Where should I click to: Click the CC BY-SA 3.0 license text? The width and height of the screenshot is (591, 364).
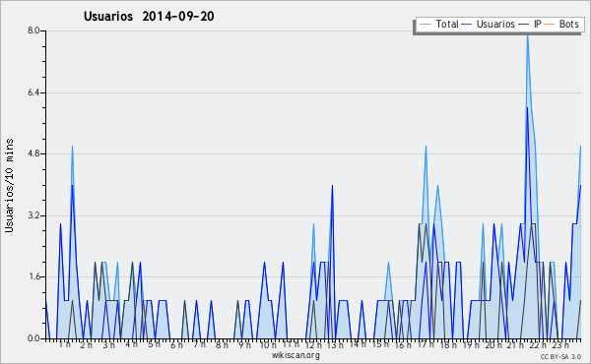[x=560, y=356]
